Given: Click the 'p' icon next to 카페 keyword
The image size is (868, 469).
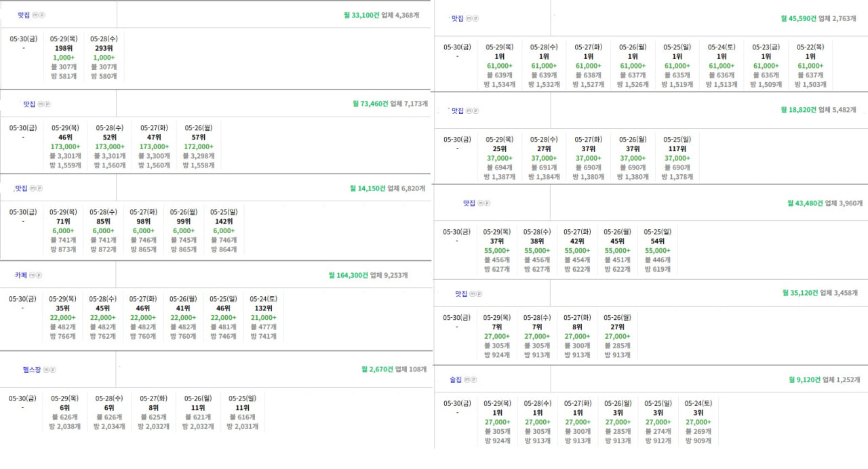Looking at the screenshot, I should tap(39, 275).
